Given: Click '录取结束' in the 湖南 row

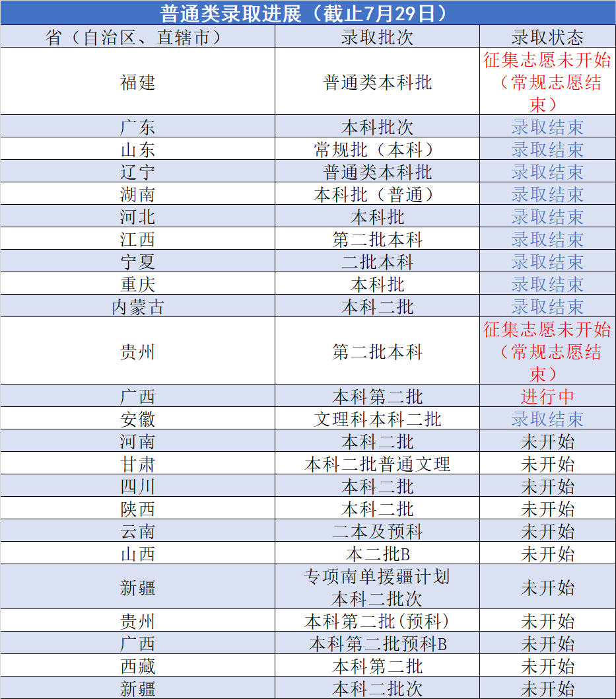Looking at the screenshot, I should coord(547,194).
